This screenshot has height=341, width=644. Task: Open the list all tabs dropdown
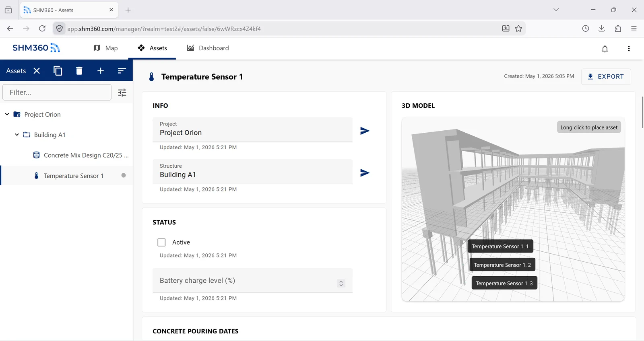click(556, 10)
